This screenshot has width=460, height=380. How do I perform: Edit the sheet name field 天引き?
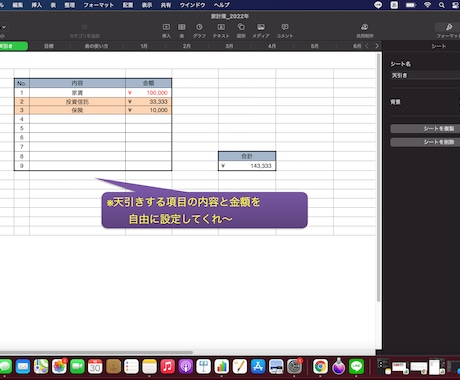click(425, 76)
